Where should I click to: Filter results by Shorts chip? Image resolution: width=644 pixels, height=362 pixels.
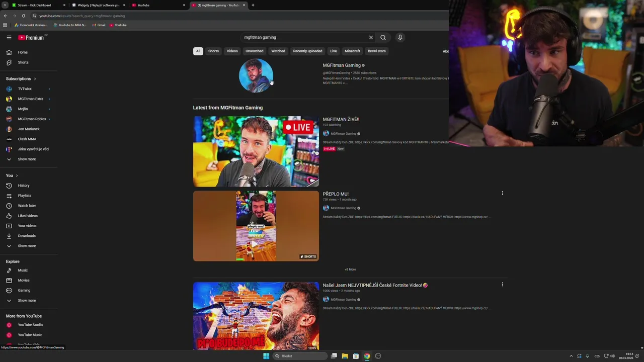(x=213, y=51)
